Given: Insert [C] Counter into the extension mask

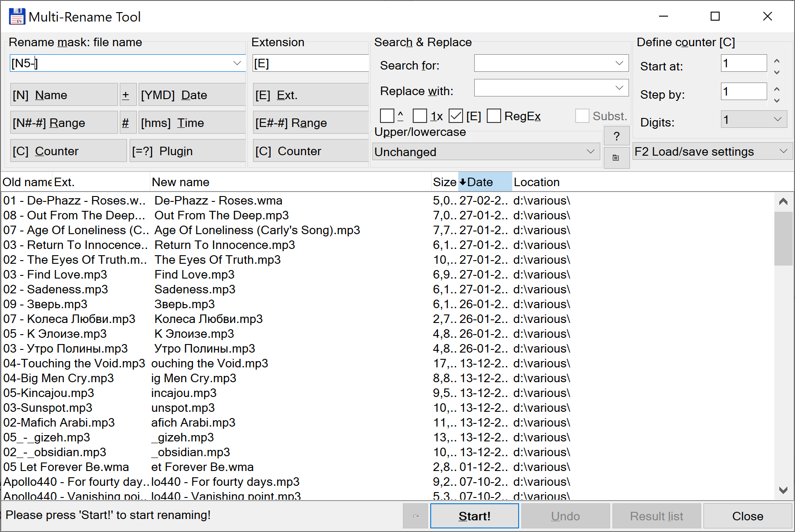Looking at the screenshot, I should 311,151.
